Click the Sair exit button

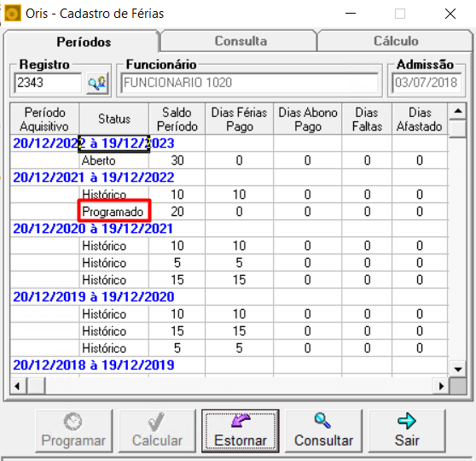[x=407, y=431]
